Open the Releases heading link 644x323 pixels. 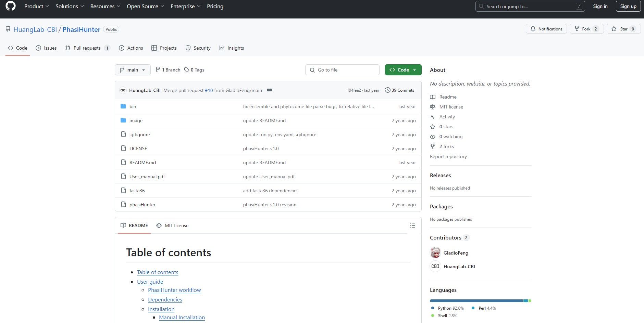(x=440, y=175)
